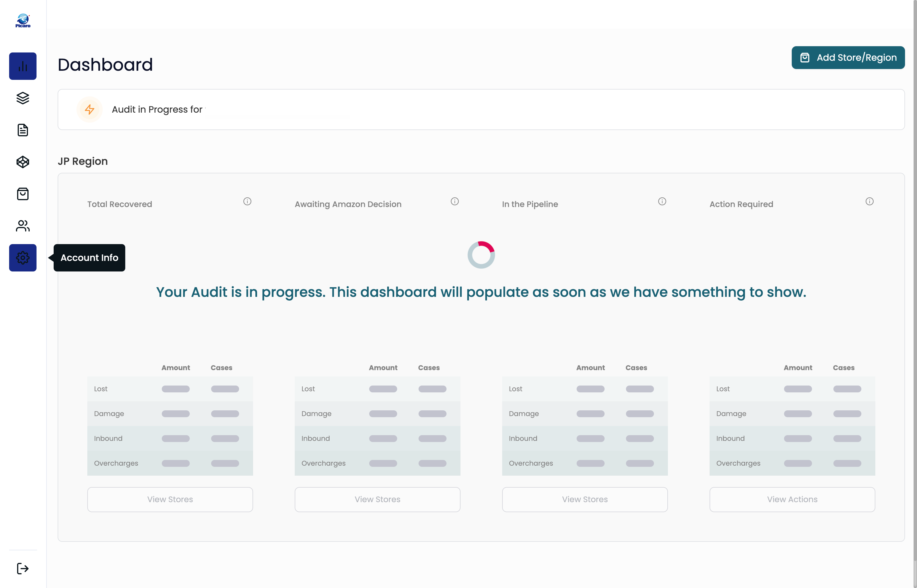Open the hexagon box sidebar icon
Screen dimensions: 917x588
pos(23,162)
